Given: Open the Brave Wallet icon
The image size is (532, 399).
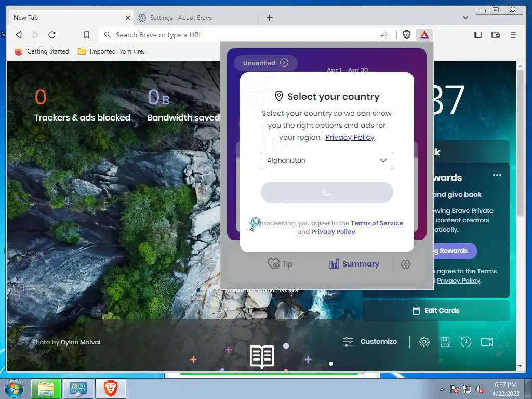Looking at the screenshot, I should [x=495, y=35].
